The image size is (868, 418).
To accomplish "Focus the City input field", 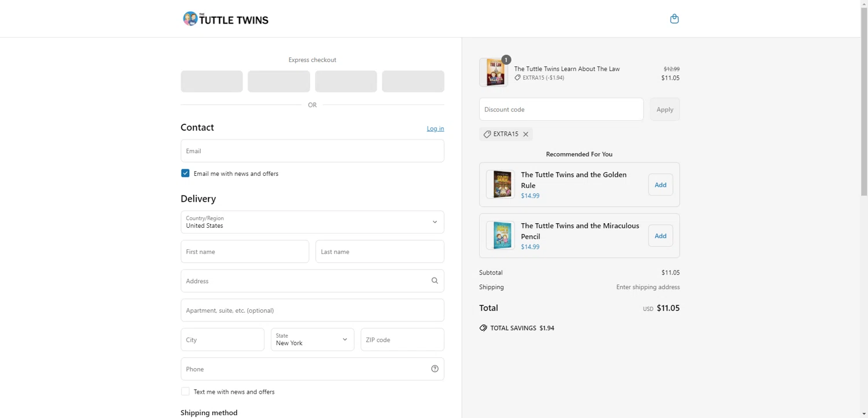I will [x=222, y=339].
